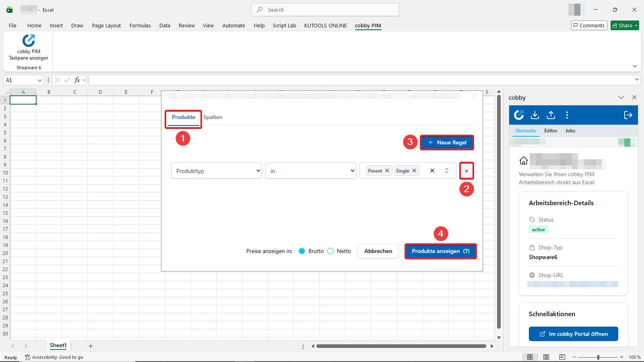The width and height of the screenshot is (644, 362).
Task: Click the zoom slider handle in status bar
Action: 598,357
